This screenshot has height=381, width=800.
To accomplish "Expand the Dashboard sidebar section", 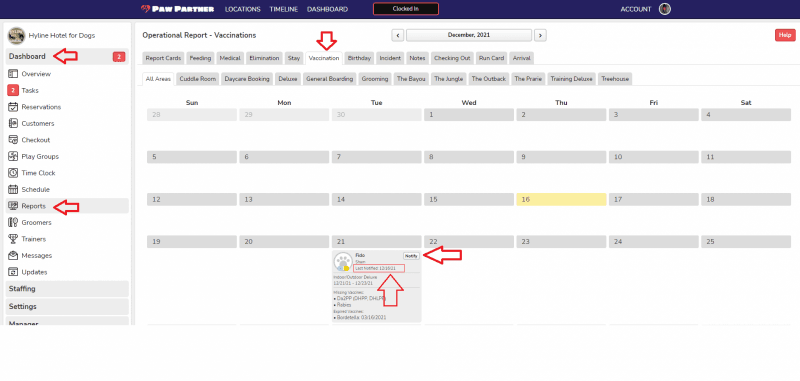I will click(x=67, y=57).
